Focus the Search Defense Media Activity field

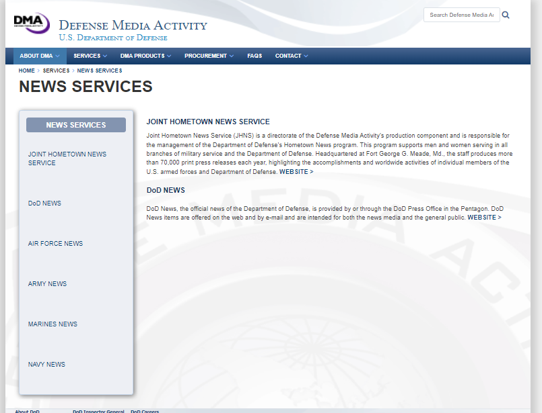click(461, 15)
